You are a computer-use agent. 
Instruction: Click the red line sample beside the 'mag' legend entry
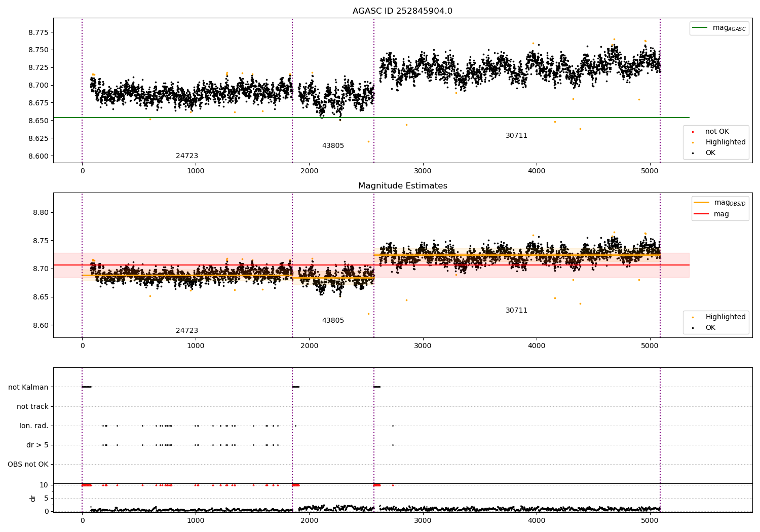pos(701,214)
